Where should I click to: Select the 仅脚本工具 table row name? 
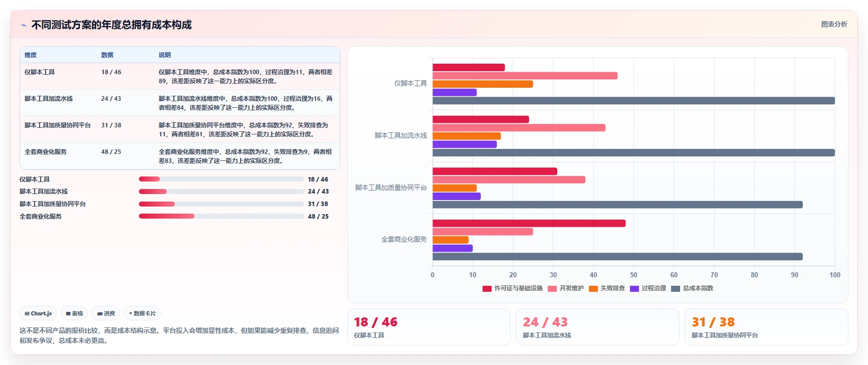tap(40, 72)
